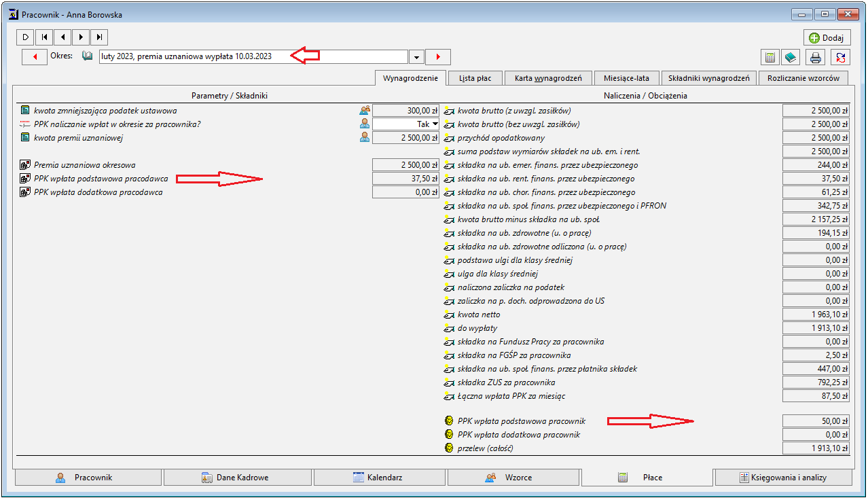The width and height of the screenshot is (868, 500).
Task: Click the 'przychód opodatkowany' label
Action: [x=501, y=138]
